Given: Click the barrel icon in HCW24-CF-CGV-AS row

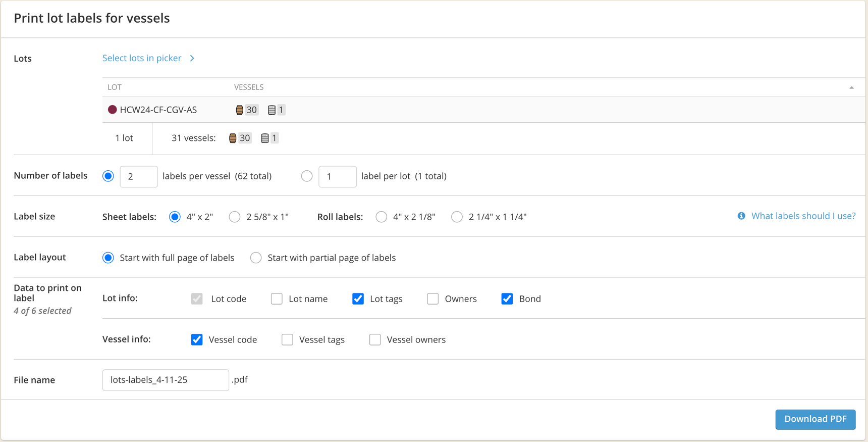Looking at the screenshot, I should [240, 110].
